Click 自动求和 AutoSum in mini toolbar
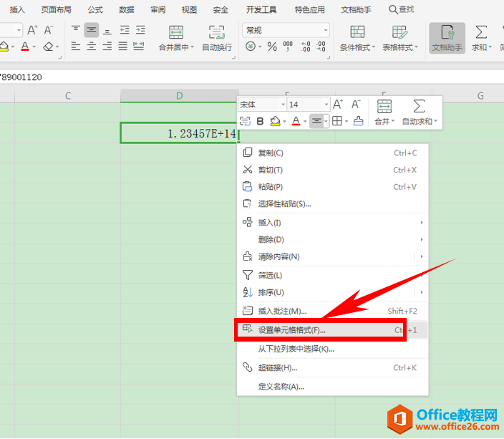The image size is (504, 439). point(420,112)
